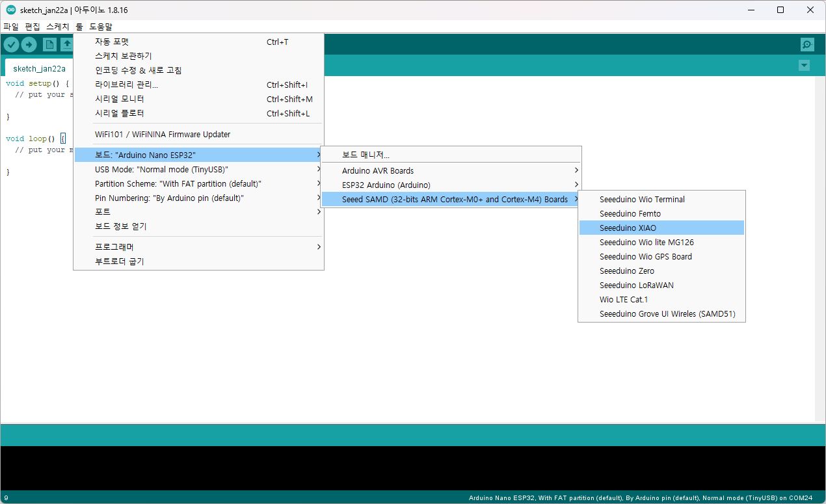Select Seeeduino Wio Terminal board

(x=661, y=199)
